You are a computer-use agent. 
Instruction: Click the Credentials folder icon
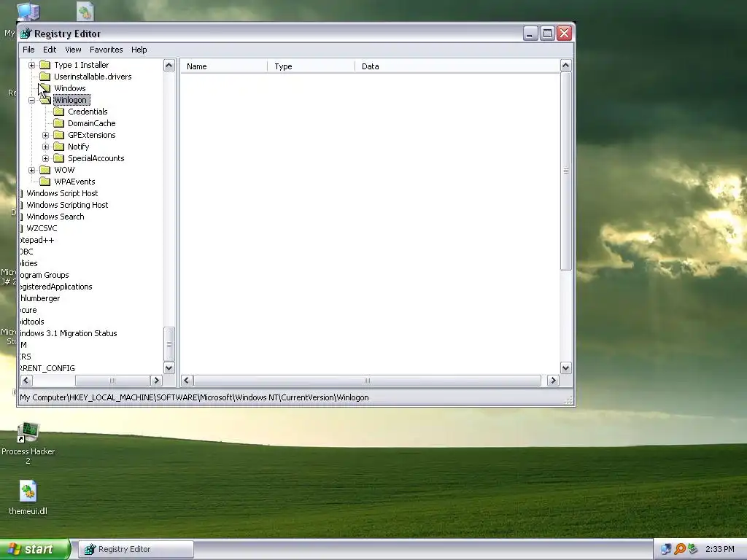coord(58,112)
